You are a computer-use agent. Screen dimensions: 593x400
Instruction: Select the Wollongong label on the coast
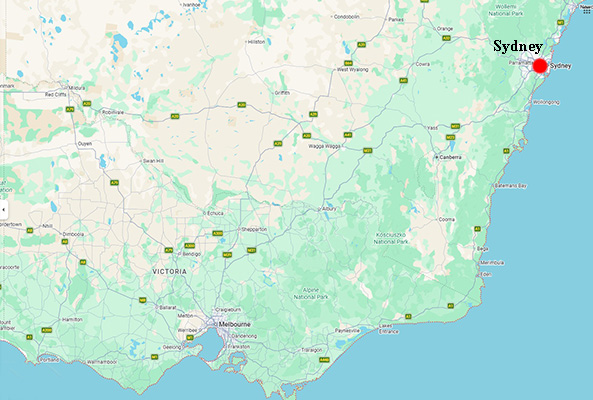tap(546, 102)
